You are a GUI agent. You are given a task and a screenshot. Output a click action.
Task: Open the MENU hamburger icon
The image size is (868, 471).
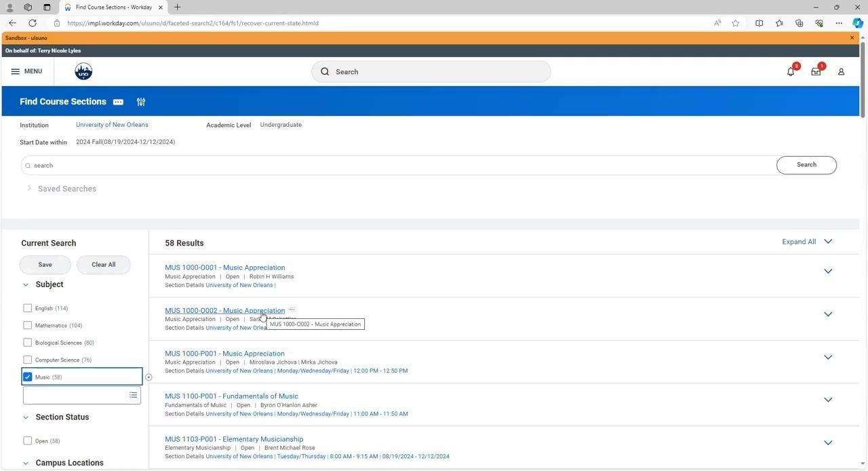point(15,71)
